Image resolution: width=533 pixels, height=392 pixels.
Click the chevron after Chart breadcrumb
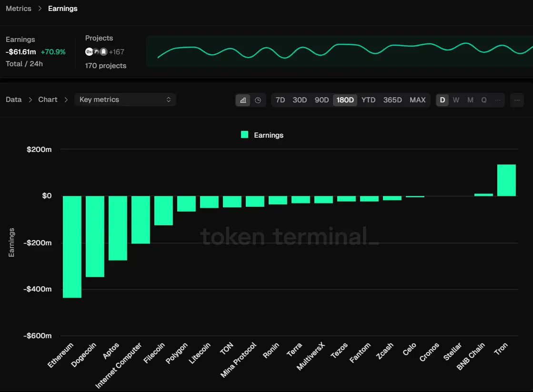(66, 100)
